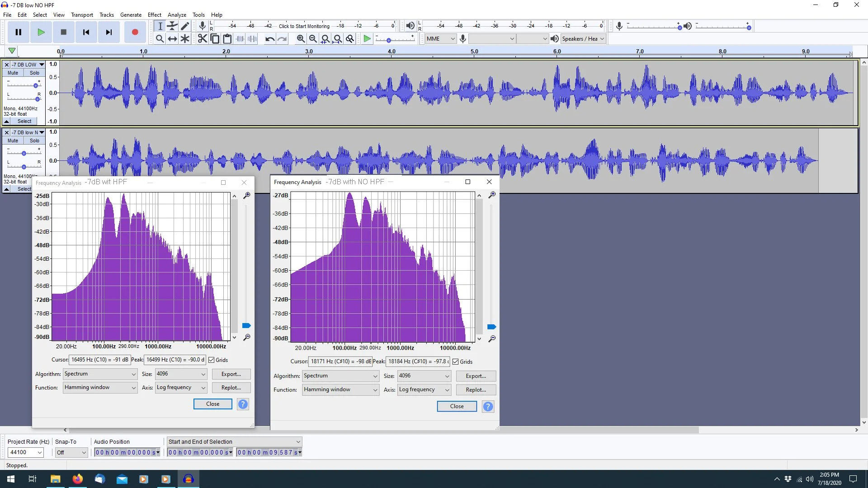Select the Envelope tool
Viewport: 868px width, 488px height.
(x=172, y=26)
